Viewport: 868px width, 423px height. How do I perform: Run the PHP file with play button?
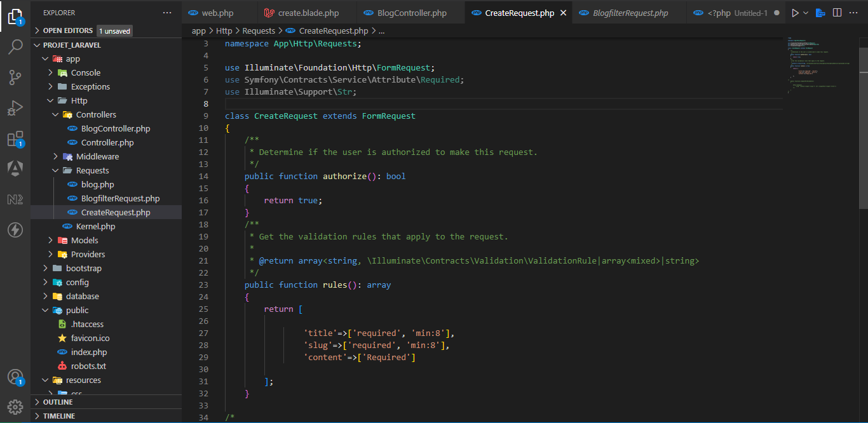click(794, 13)
